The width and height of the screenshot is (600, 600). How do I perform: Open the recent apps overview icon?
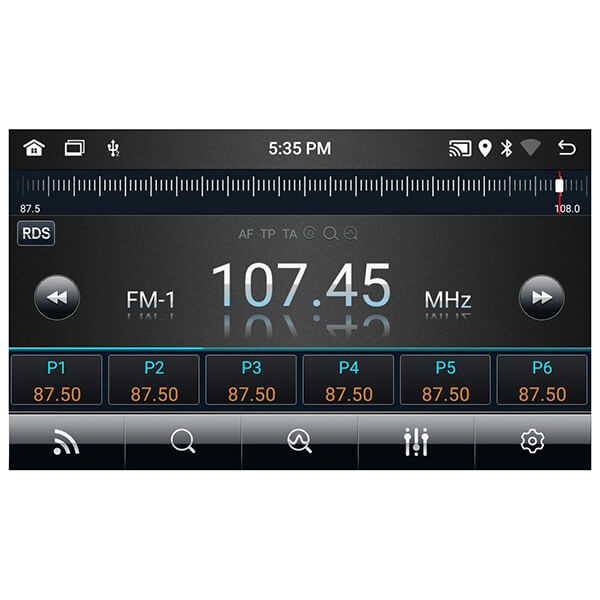pos(75,148)
